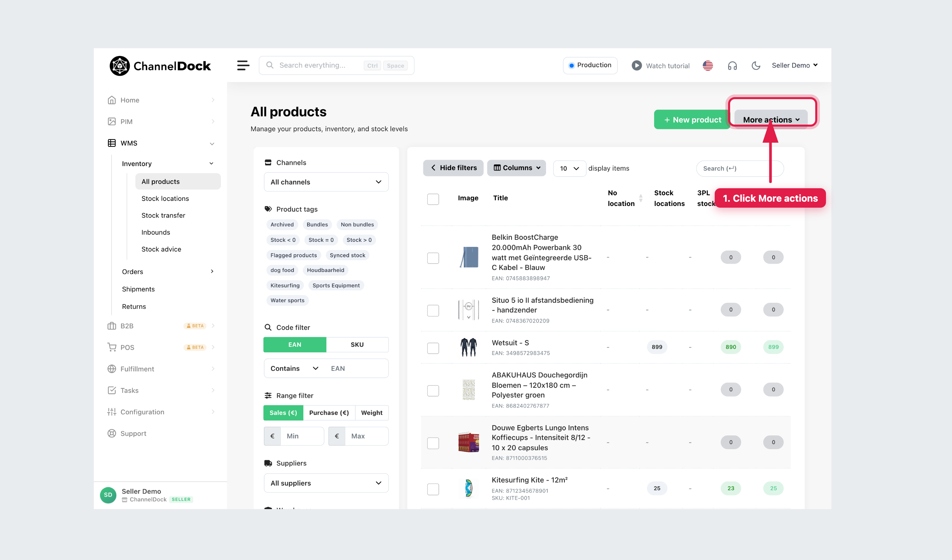Click the More actions button
This screenshot has height=560, width=952.
tap(771, 120)
